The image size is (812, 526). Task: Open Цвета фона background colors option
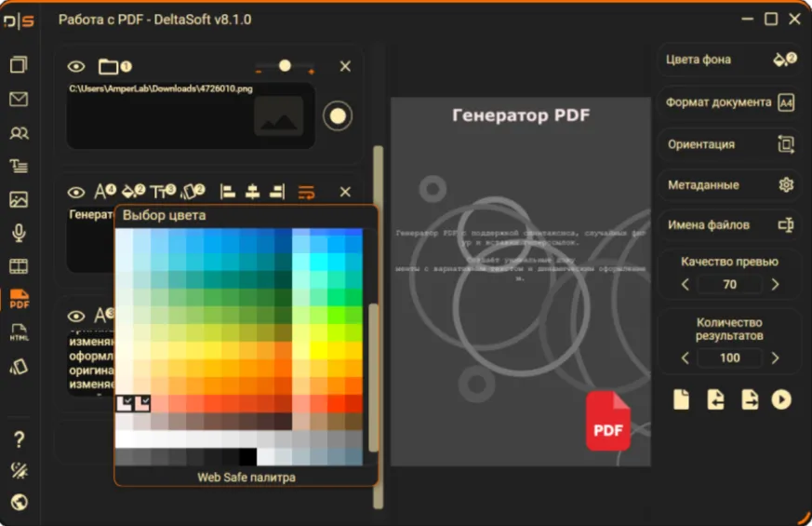pyautogui.click(x=729, y=60)
